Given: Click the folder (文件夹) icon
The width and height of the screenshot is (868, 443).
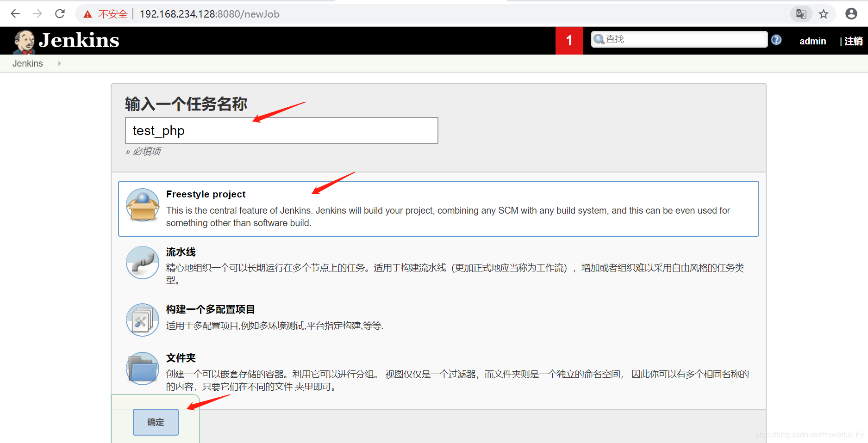Looking at the screenshot, I should (x=143, y=369).
